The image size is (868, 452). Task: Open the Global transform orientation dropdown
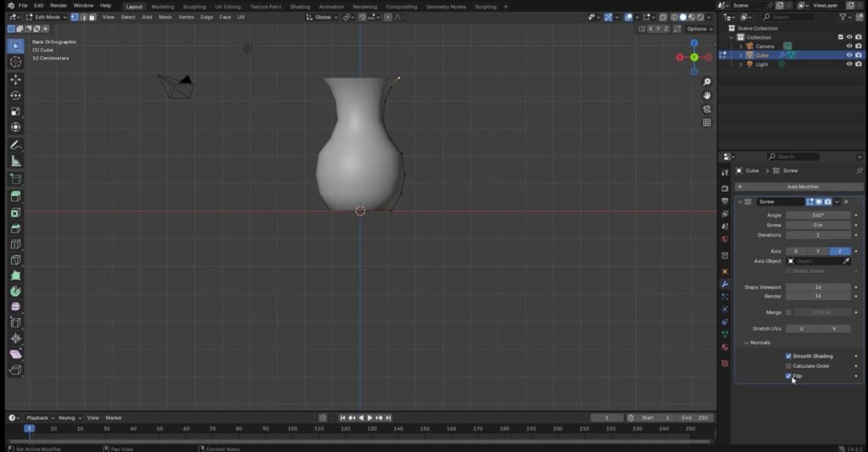point(322,17)
